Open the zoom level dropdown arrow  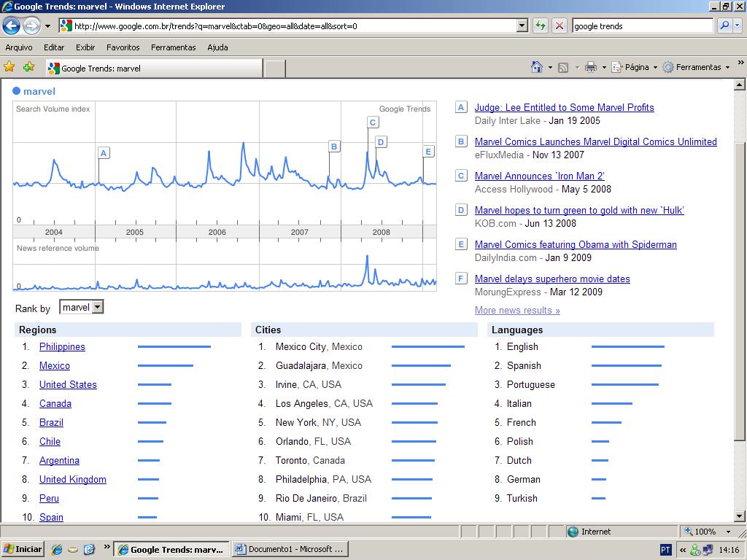click(729, 532)
